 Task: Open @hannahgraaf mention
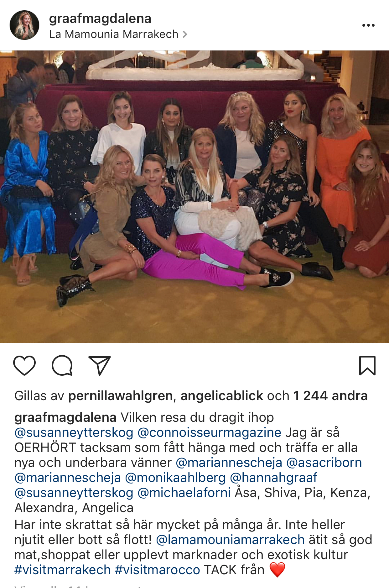click(x=274, y=478)
